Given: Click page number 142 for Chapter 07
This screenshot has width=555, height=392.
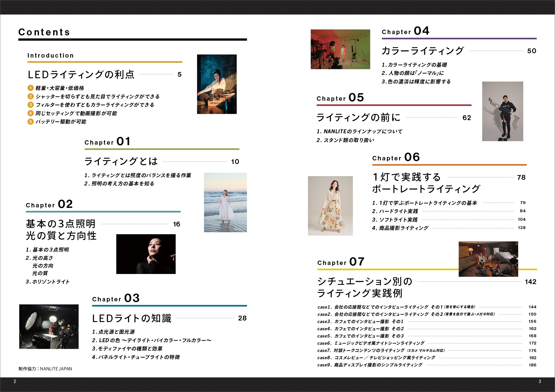Looking at the screenshot, I should tap(530, 282).
